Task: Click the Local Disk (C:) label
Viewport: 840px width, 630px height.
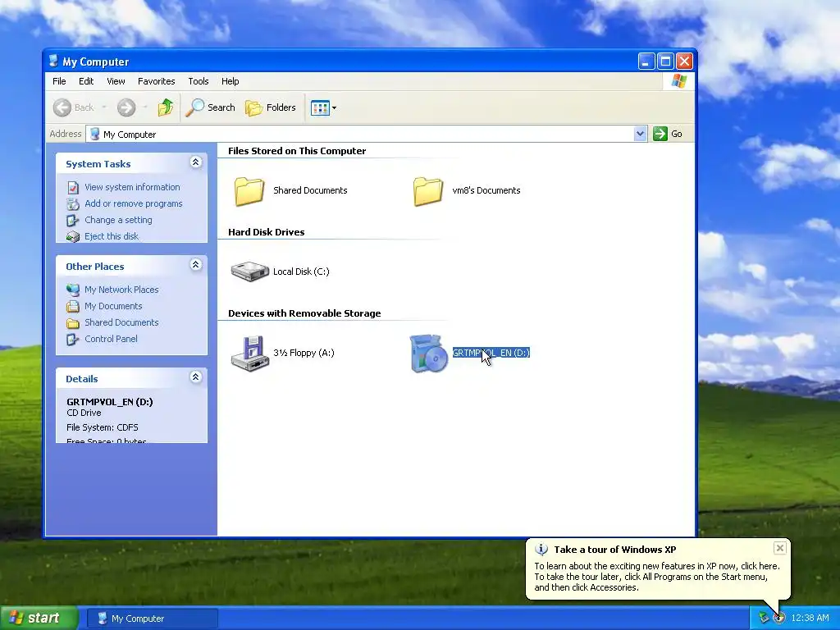Action: point(301,272)
